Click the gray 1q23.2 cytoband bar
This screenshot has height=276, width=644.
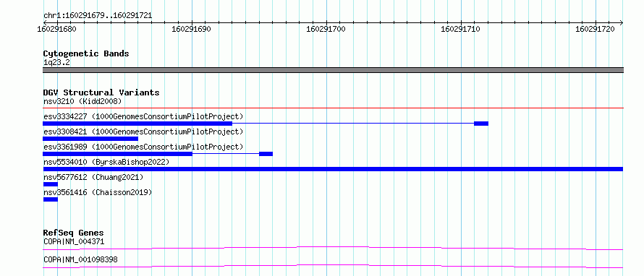pos(333,70)
